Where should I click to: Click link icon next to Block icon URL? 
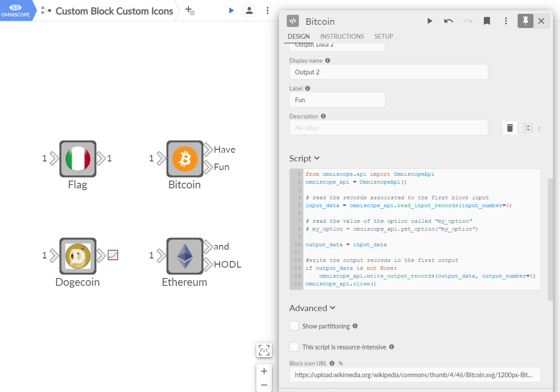click(x=341, y=363)
